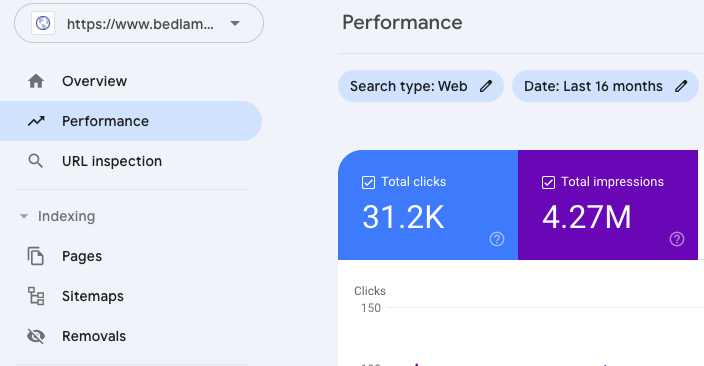Click the help icon on Total impressions card
This screenshot has width=704, height=366.
677,239
